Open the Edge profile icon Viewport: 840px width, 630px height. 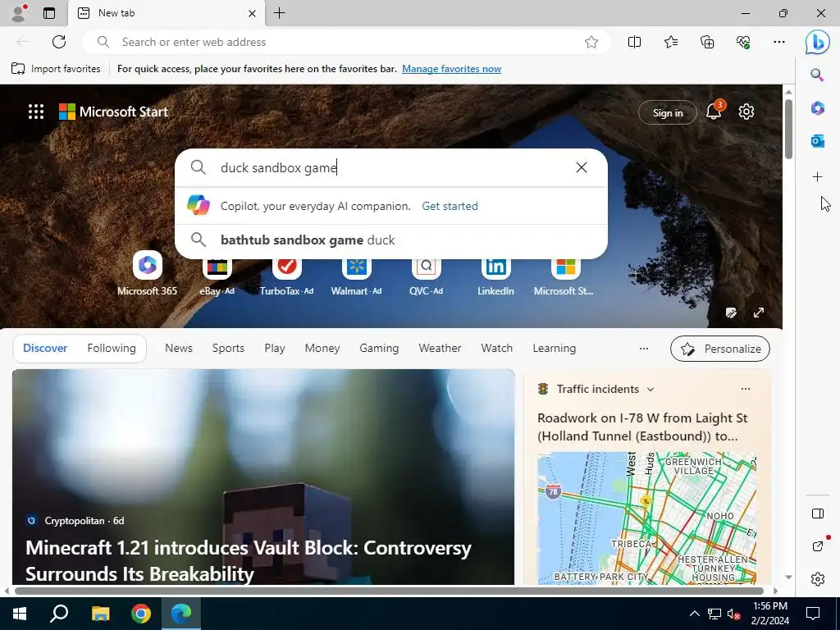pos(19,13)
